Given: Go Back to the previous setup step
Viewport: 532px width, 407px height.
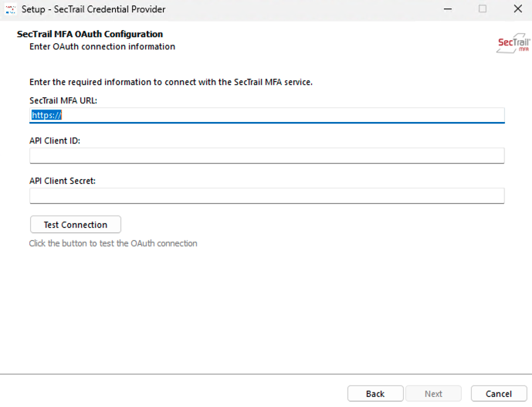Looking at the screenshot, I should coord(375,394).
